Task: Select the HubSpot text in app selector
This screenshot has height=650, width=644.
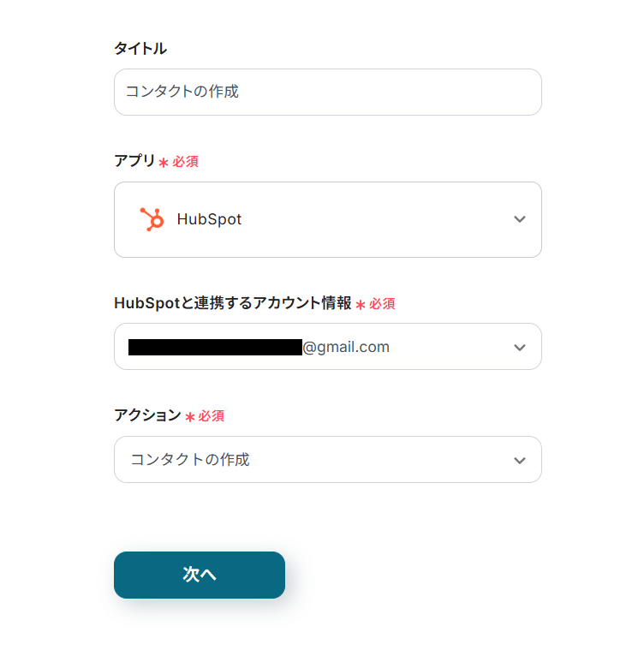Action: click(209, 219)
